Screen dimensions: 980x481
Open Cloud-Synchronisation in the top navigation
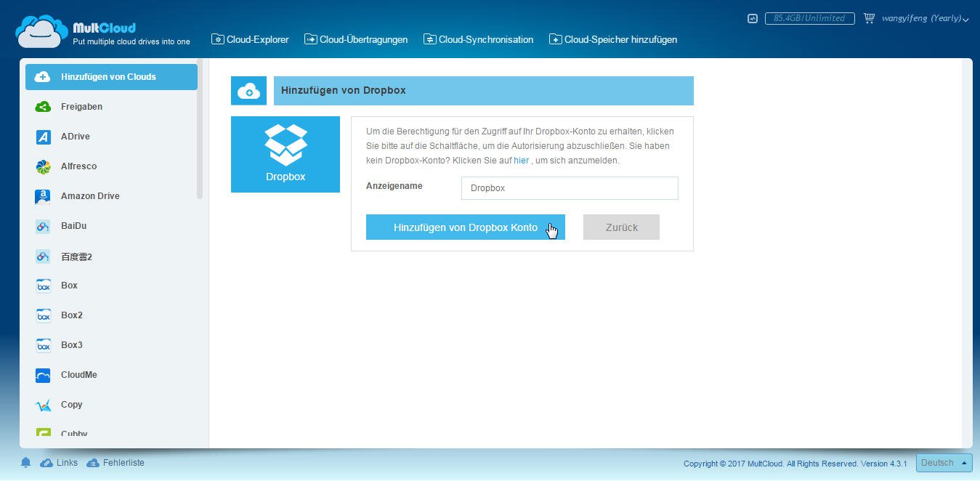(x=478, y=39)
